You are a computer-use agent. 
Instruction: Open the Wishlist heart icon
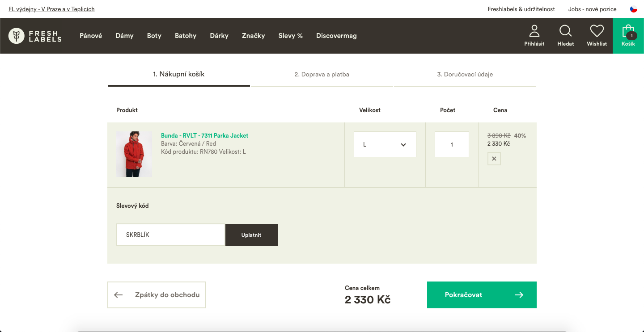(597, 36)
